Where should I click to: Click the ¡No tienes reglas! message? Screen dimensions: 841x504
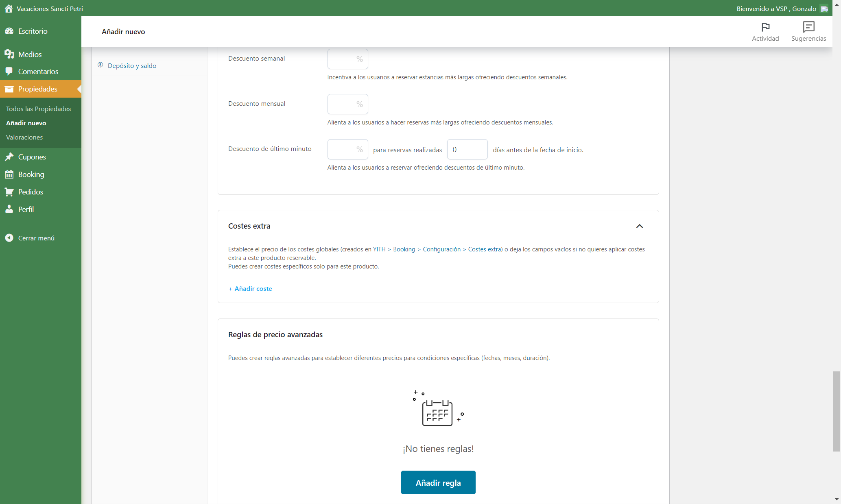[438, 449]
